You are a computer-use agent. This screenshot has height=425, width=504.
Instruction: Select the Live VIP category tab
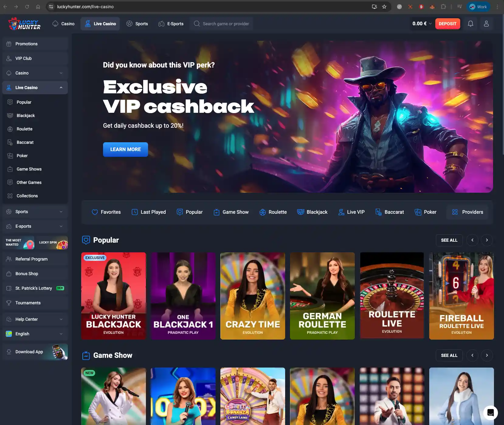pyautogui.click(x=351, y=212)
